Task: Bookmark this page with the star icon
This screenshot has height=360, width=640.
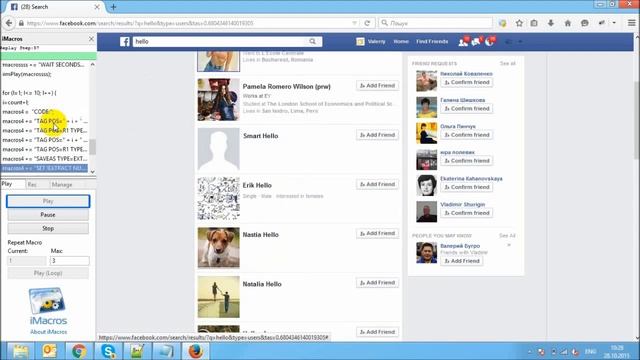Action: click(x=519, y=23)
